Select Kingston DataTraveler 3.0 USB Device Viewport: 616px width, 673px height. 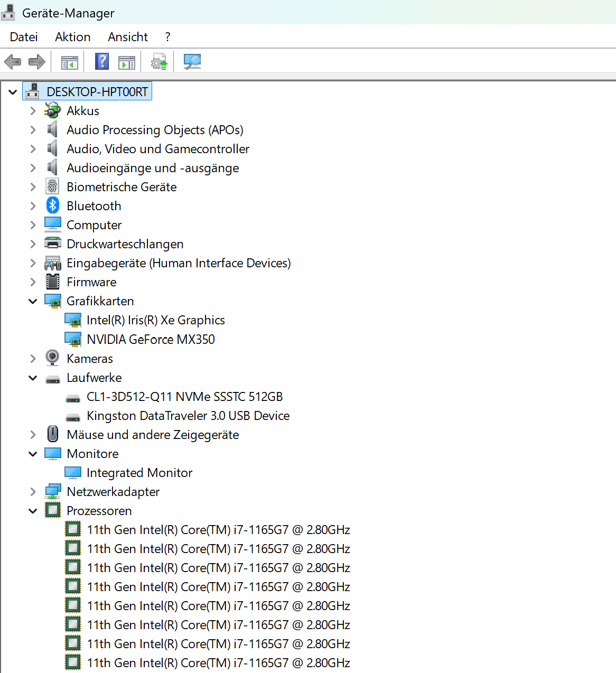click(x=188, y=415)
